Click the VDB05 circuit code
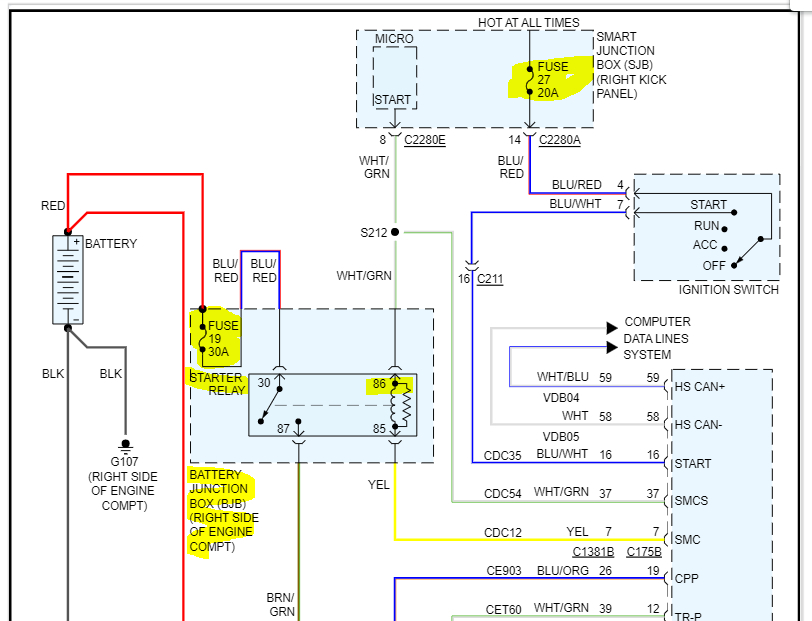The height and width of the screenshot is (621, 812). (561, 437)
